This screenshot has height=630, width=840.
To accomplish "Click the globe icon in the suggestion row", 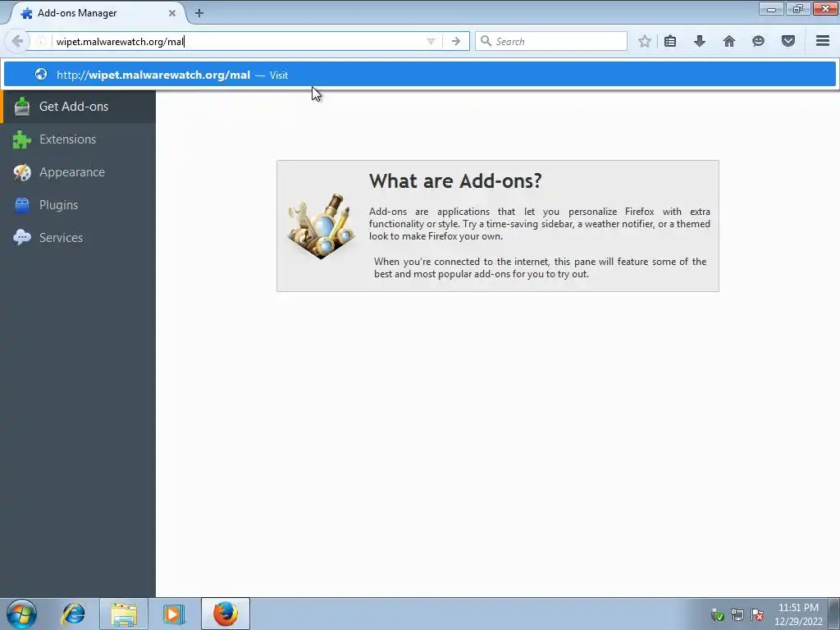I will [41, 75].
